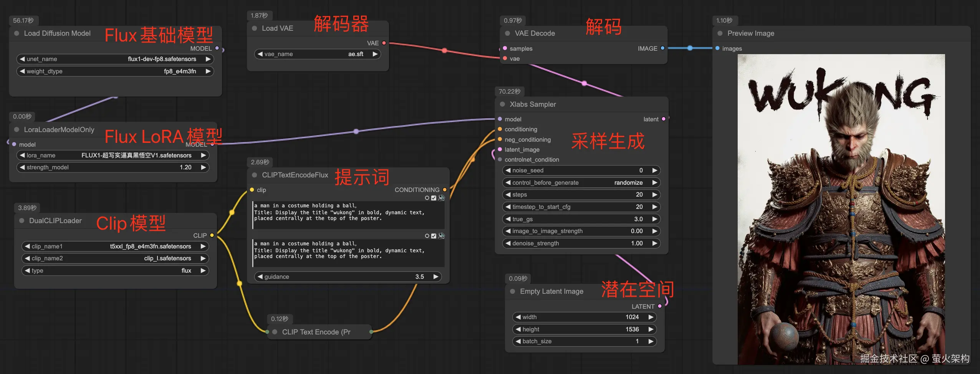Viewport: 980px width, 374px height.
Task: Click the latent output port on Xlabs Sampler
Action: [x=664, y=119]
